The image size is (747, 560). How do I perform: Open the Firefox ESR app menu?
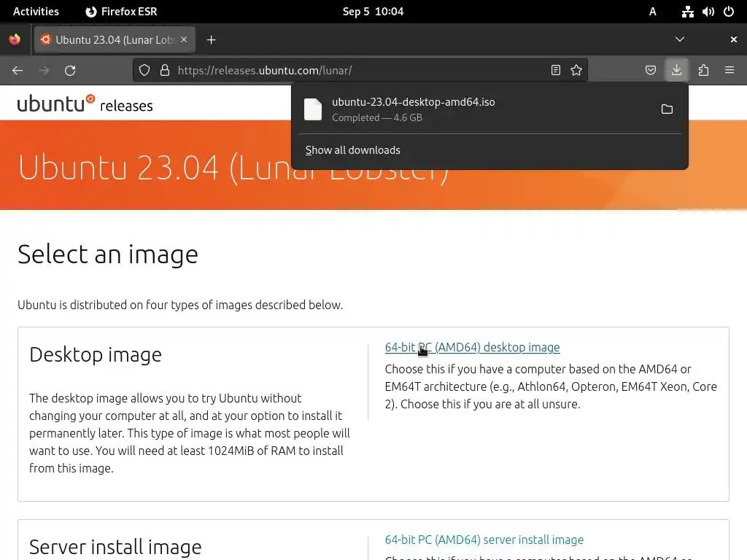point(122,12)
